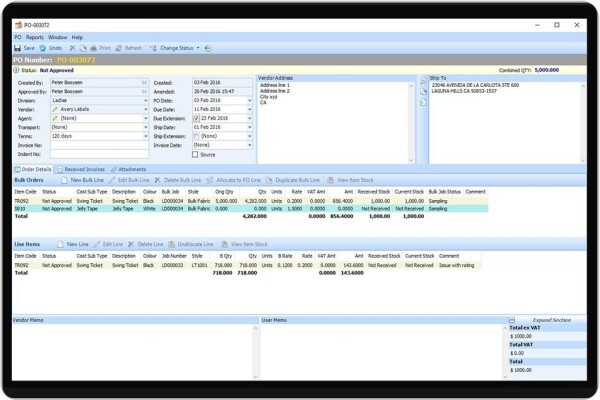
Task: Open the Transport dropdown
Action: pos(145,127)
